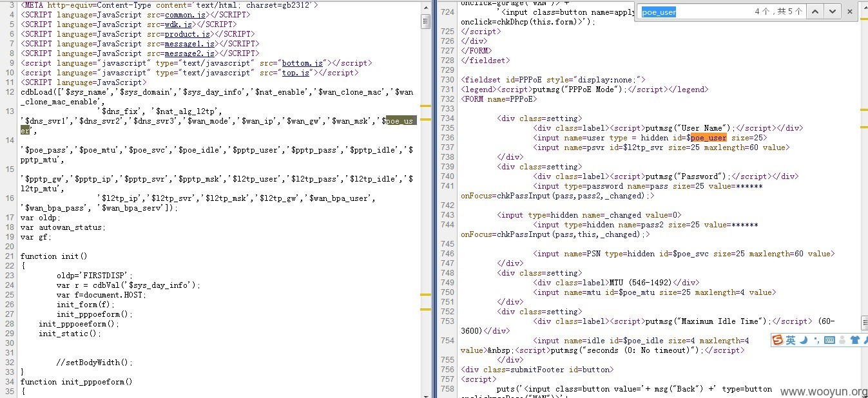Click the _changed hidden input line 743
The height and width of the screenshot is (398, 868).
pyautogui.click(x=589, y=214)
